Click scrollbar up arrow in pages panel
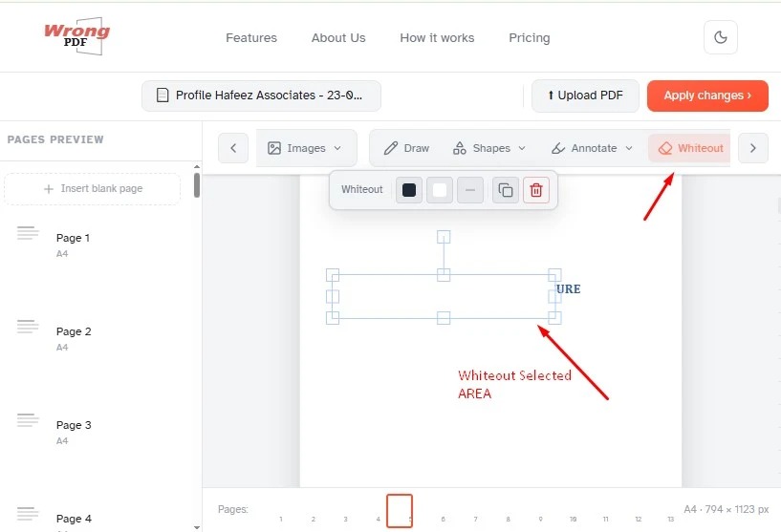Image resolution: width=781 pixels, height=532 pixels. point(197,167)
